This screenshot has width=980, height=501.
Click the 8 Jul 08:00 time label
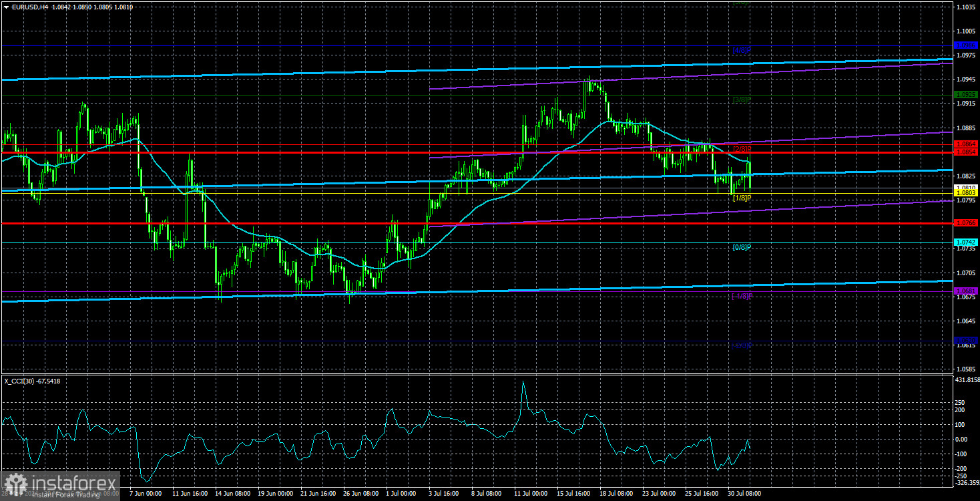[x=485, y=494]
